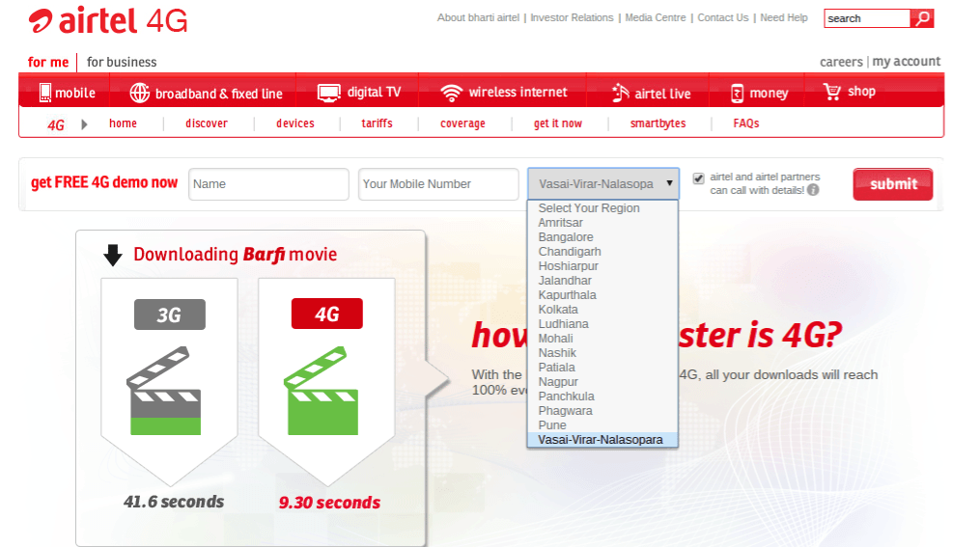Select Vasai-Virar-Nalasopara from region list

(x=602, y=440)
